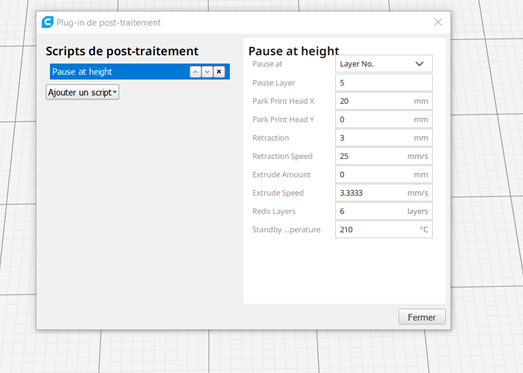523x373 pixels.
Task: Click the Cura logo in title bar
Action: 47,22
